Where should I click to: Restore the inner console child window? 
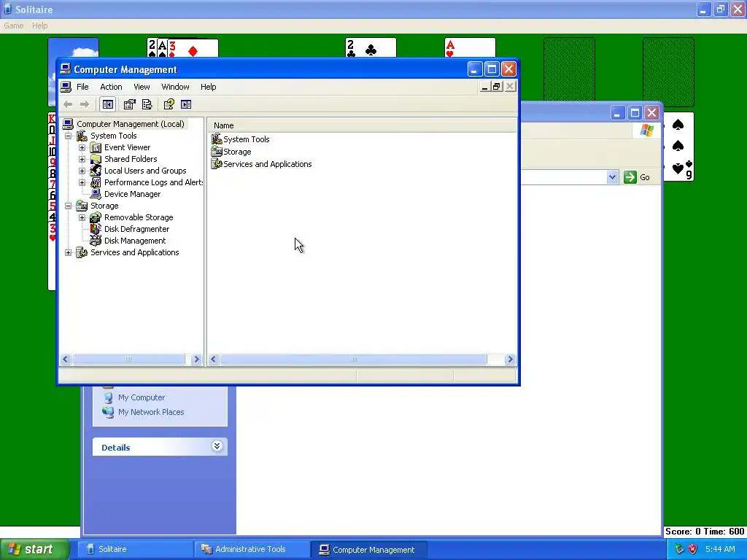[497, 86]
